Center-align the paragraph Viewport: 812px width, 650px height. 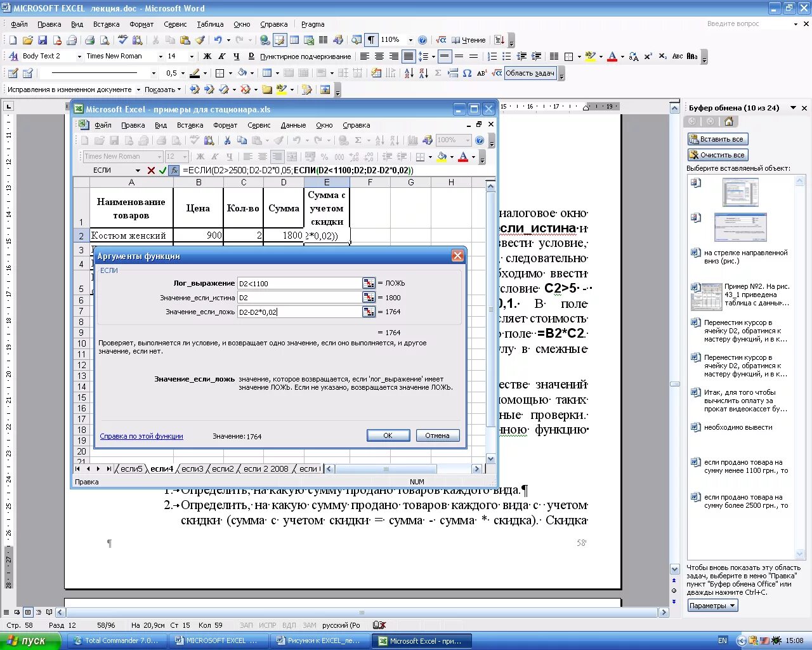tap(379, 56)
